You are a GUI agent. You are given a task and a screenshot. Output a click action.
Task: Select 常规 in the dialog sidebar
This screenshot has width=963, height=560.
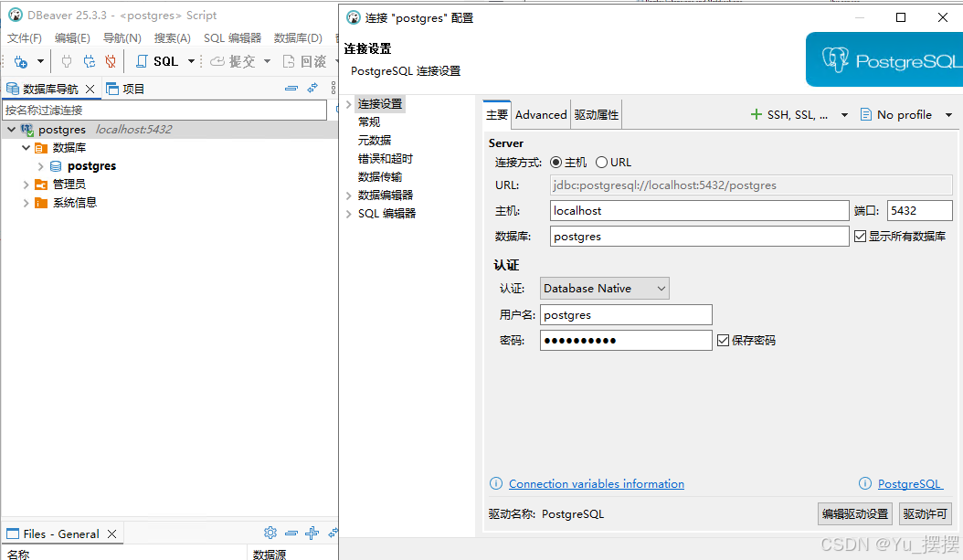click(x=369, y=122)
